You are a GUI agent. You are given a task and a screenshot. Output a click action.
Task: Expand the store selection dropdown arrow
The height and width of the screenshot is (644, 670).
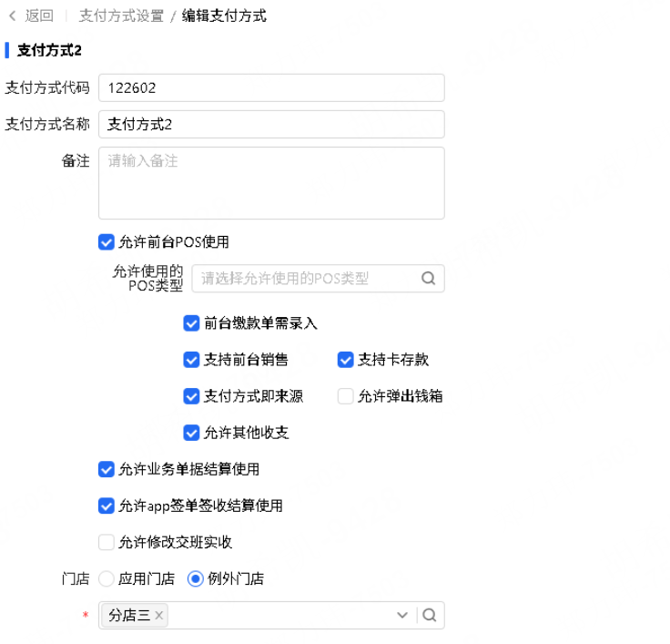tap(402, 616)
